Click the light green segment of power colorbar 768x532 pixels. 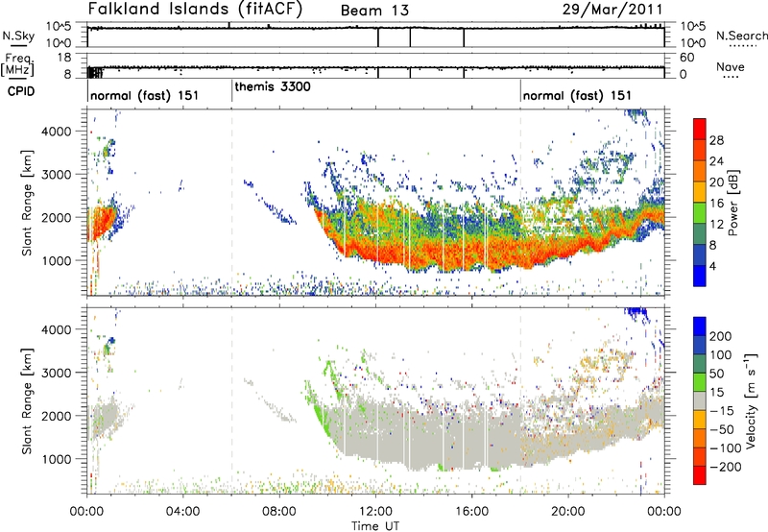click(700, 213)
